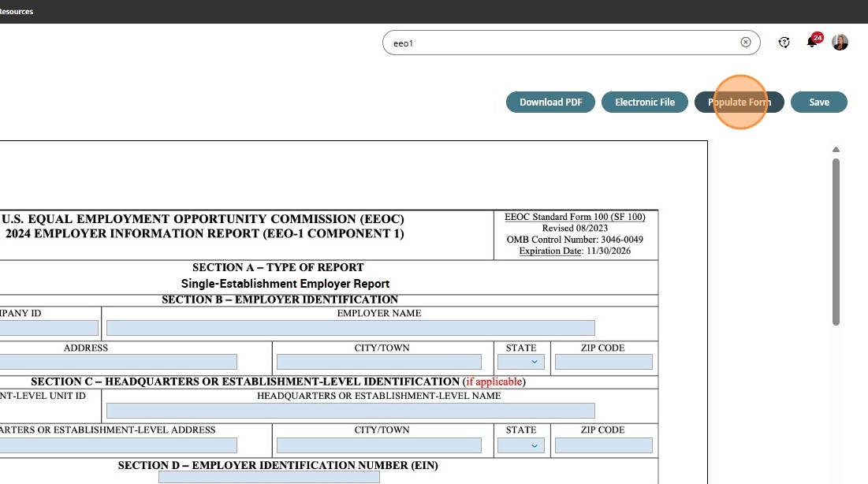Screen dimensions: 868x484
Task: Open notifications bell with 24 badge
Action: [x=813, y=41]
